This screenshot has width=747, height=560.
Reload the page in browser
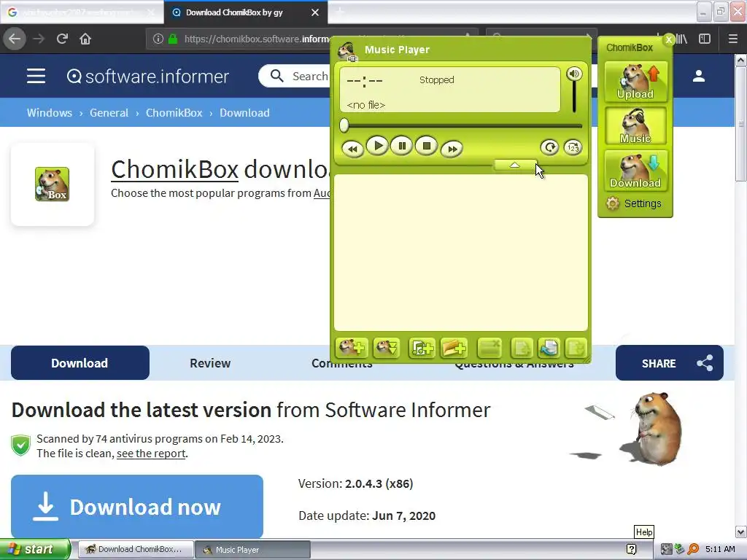63,39
